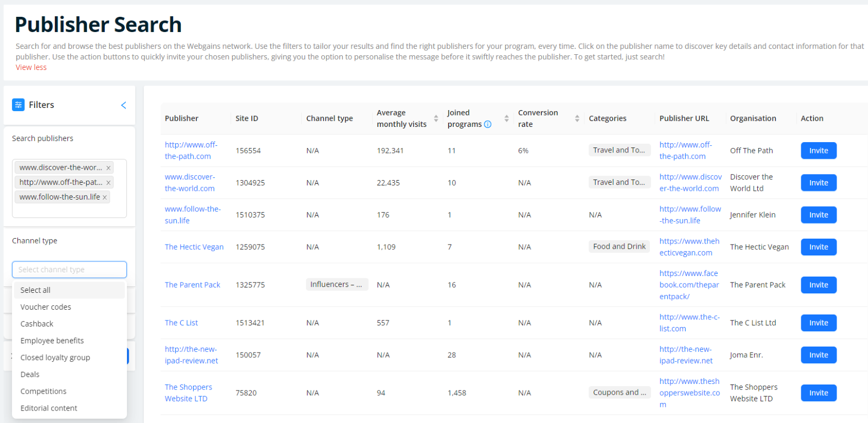868x423 pixels.
Task: Click View less link under description
Action: click(31, 67)
